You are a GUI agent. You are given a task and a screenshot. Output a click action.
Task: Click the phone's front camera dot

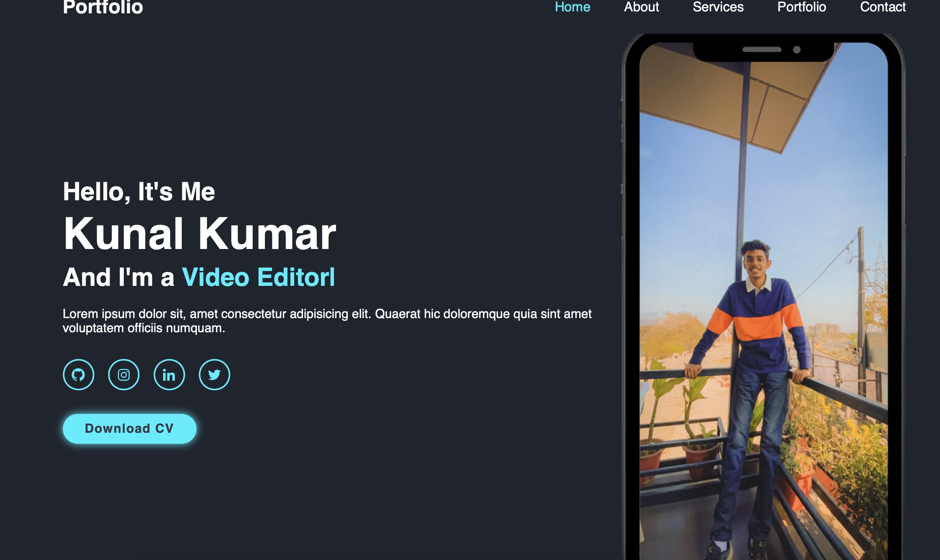point(797,49)
